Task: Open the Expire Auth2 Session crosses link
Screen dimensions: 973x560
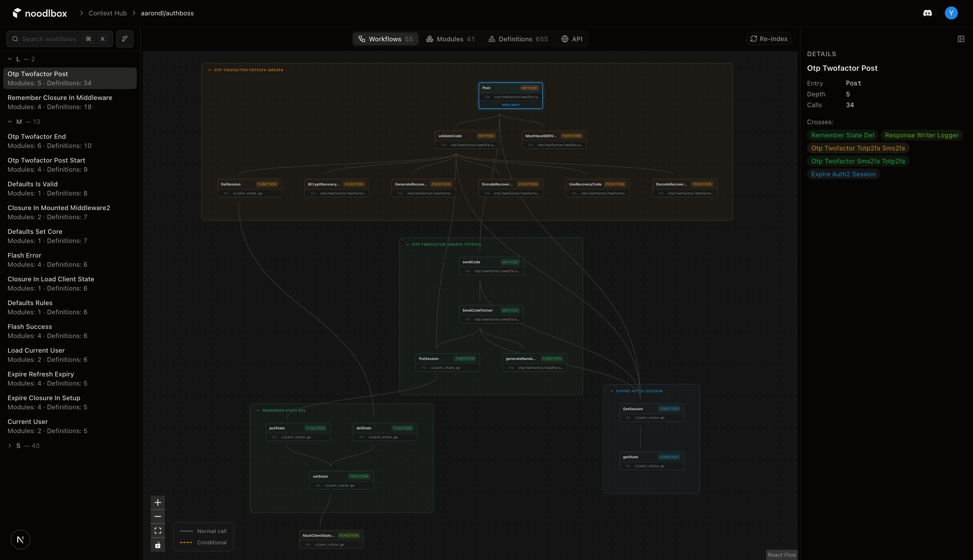Action: [x=843, y=174]
